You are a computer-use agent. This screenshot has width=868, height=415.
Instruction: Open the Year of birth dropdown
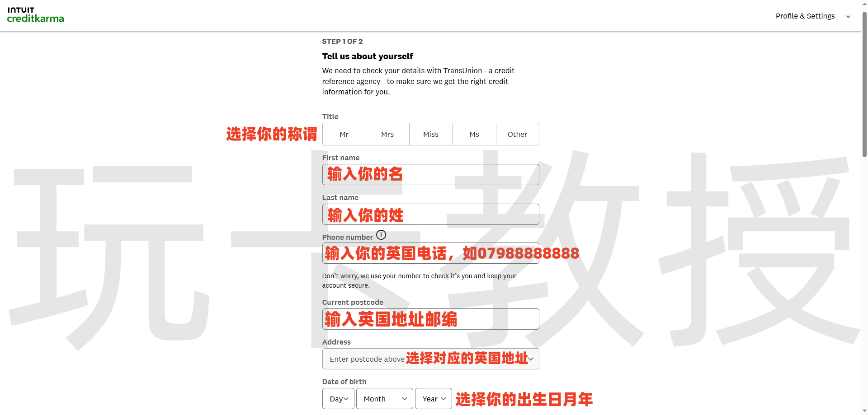point(434,399)
